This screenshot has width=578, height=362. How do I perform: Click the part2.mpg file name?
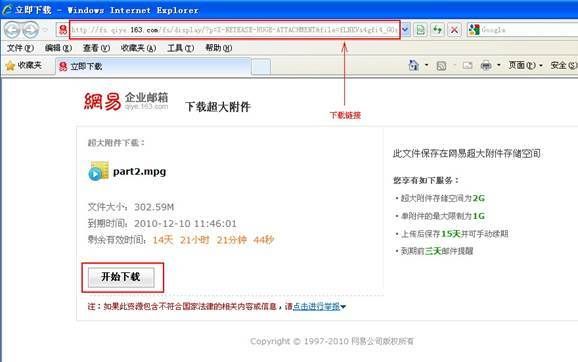[139, 171]
